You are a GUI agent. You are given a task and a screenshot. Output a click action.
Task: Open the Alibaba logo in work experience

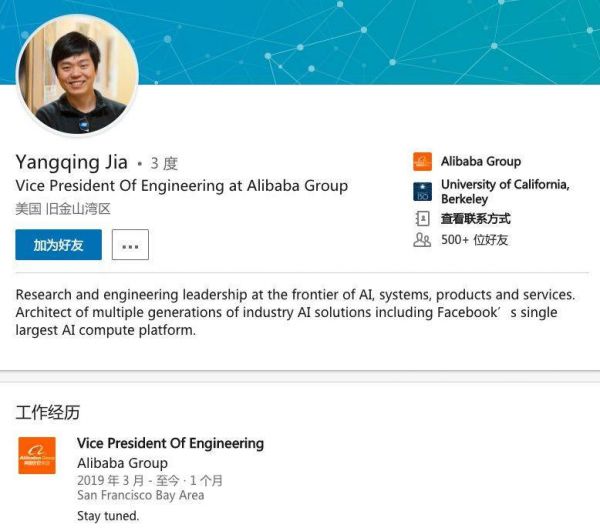(x=37, y=455)
